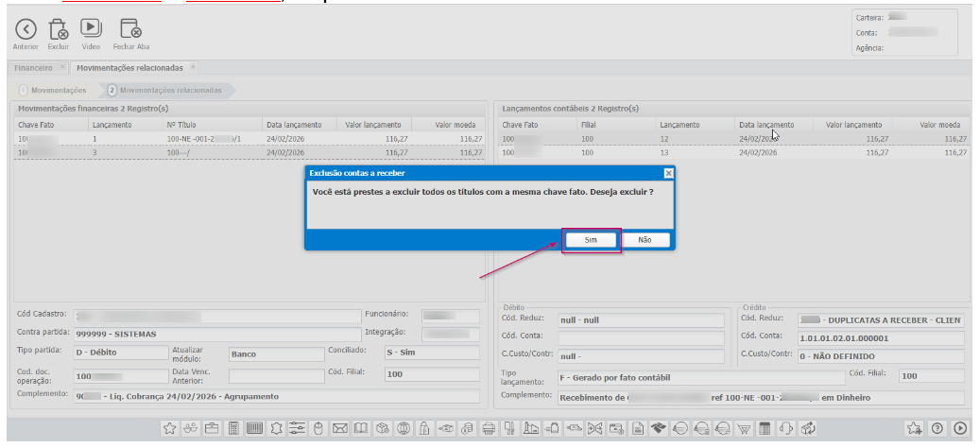Screen dimensions: 980x448
Task: Click the box with arrows icon in bottom toolbar
Action: coord(807,428)
